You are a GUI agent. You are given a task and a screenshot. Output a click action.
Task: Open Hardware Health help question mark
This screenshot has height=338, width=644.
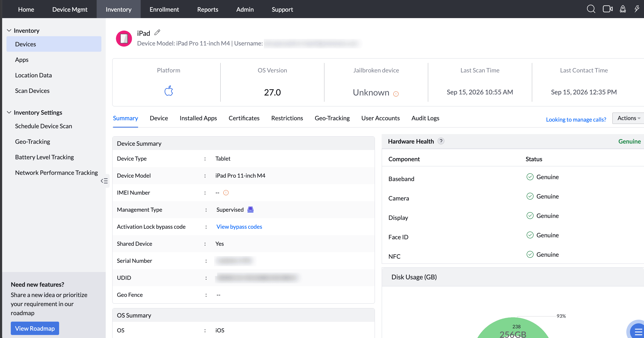[441, 141]
